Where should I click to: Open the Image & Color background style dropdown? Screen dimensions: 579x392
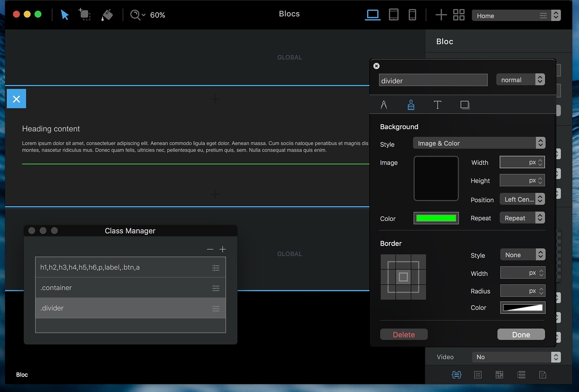(479, 143)
